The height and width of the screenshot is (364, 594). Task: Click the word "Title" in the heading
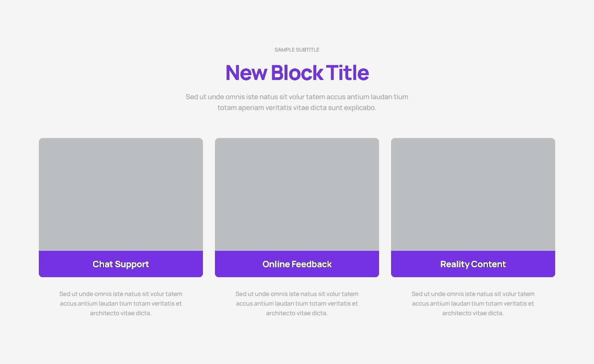click(347, 73)
